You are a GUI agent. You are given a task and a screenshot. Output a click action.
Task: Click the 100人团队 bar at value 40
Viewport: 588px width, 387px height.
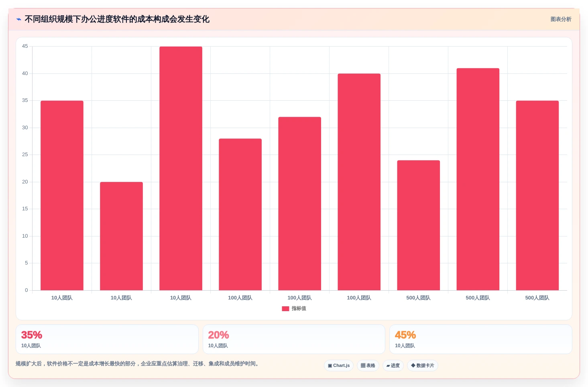pyautogui.click(x=359, y=182)
